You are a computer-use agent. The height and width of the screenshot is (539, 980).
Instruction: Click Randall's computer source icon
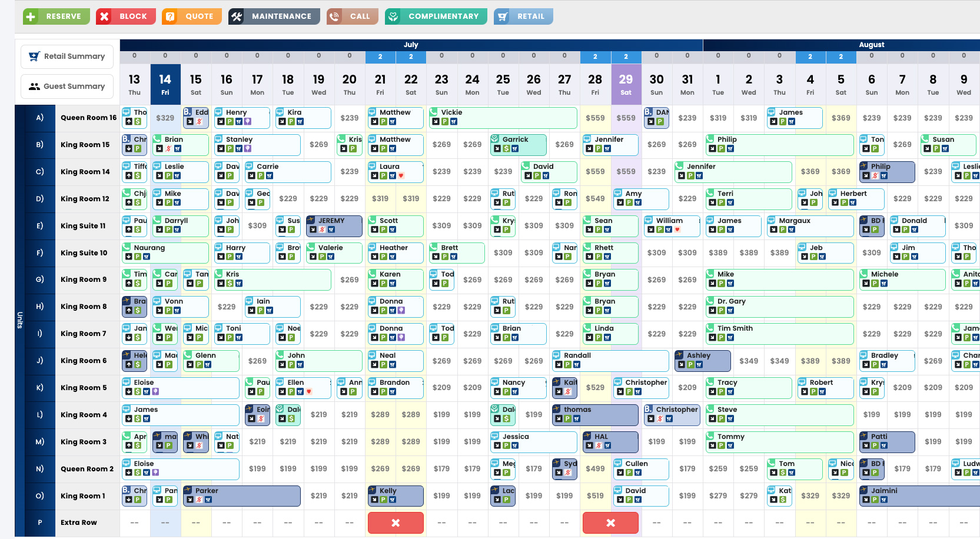556,355
